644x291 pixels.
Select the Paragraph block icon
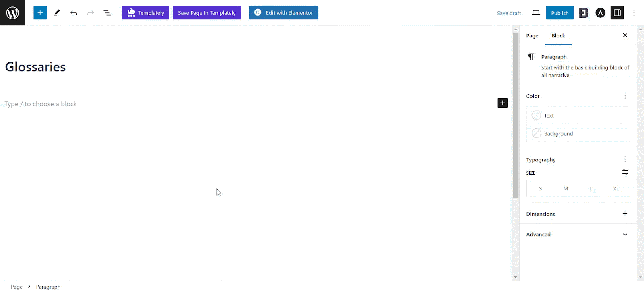click(x=531, y=57)
